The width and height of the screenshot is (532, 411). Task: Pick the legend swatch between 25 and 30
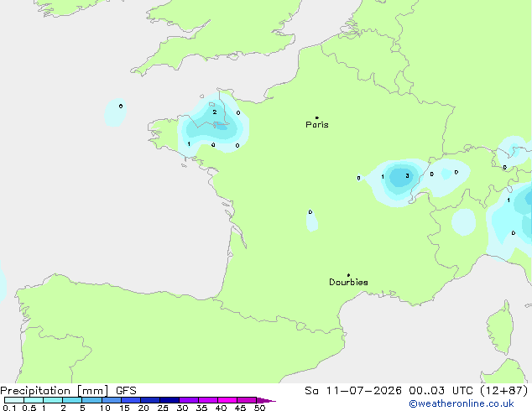tap(169, 400)
